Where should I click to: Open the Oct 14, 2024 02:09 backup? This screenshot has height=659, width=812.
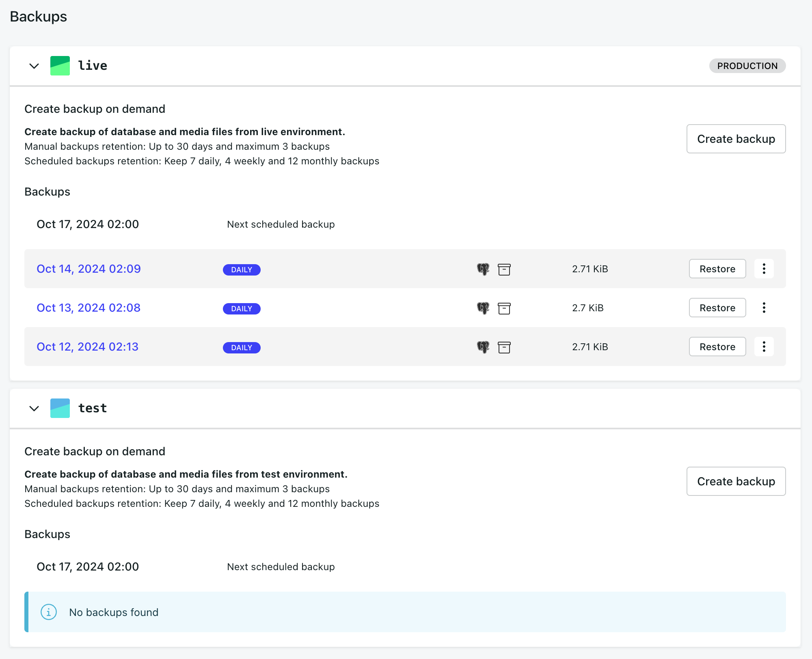pos(89,269)
